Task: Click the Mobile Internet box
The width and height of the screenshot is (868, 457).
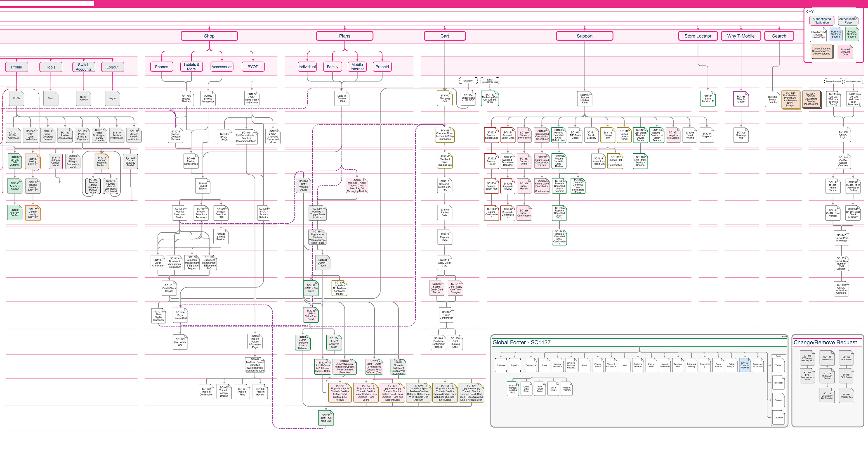Action: tap(357, 67)
